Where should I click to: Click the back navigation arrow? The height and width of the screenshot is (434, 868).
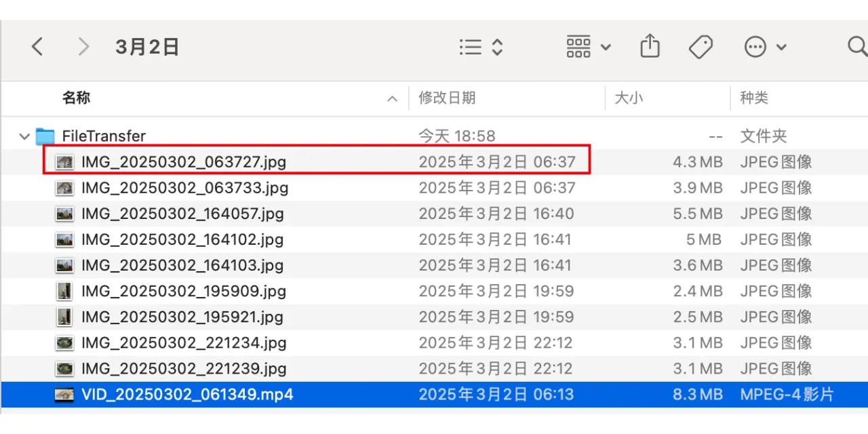point(37,46)
